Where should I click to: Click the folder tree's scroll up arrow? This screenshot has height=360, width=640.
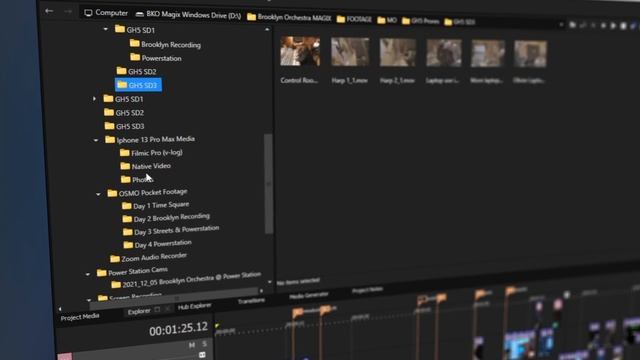point(267,29)
